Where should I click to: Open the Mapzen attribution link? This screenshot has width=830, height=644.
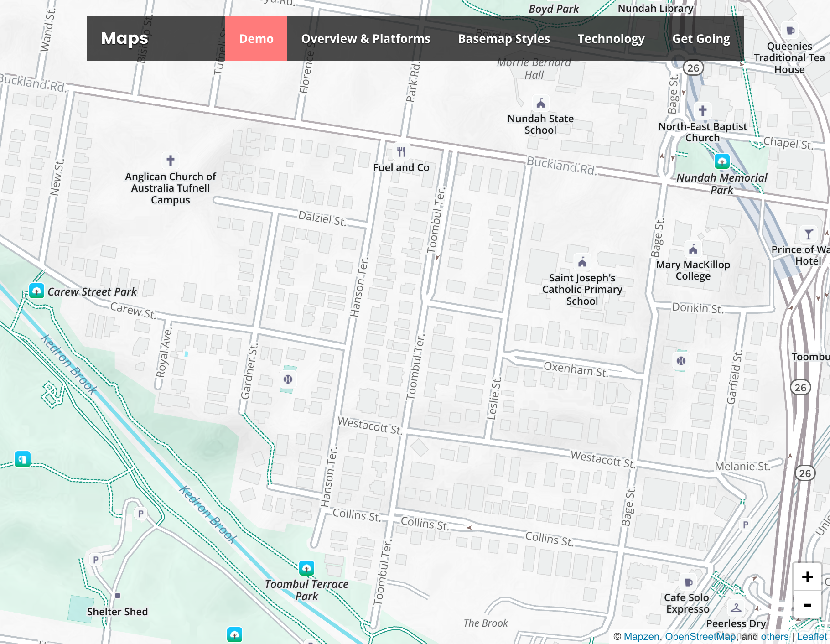tap(641, 637)
